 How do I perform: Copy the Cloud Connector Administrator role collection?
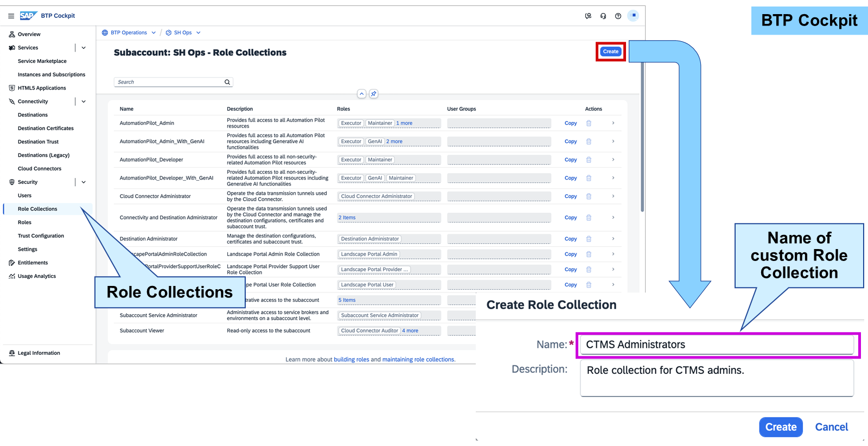[x=571, y=196]
